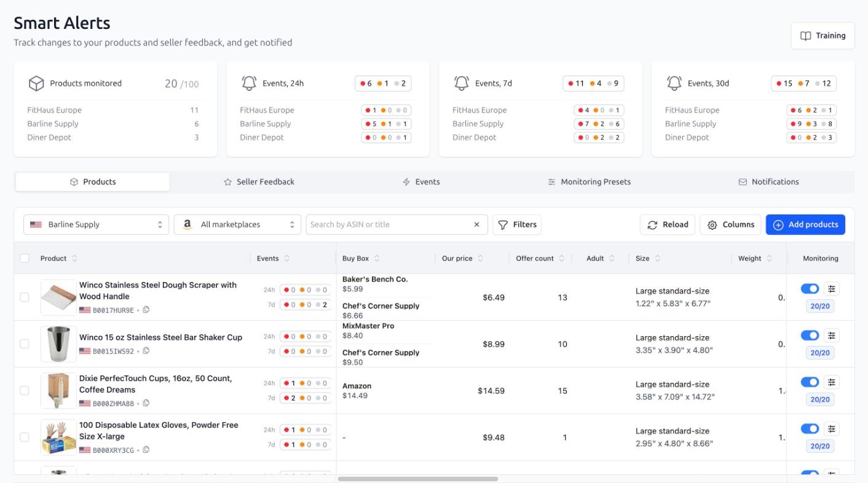Click 24h events badge for Dixie Cups
This screenshot has width=868, height=483.
coord(306,383)
